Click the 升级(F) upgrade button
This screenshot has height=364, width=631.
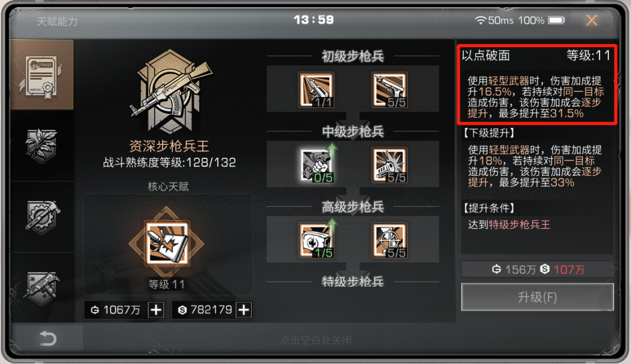[x=538, y=297]
